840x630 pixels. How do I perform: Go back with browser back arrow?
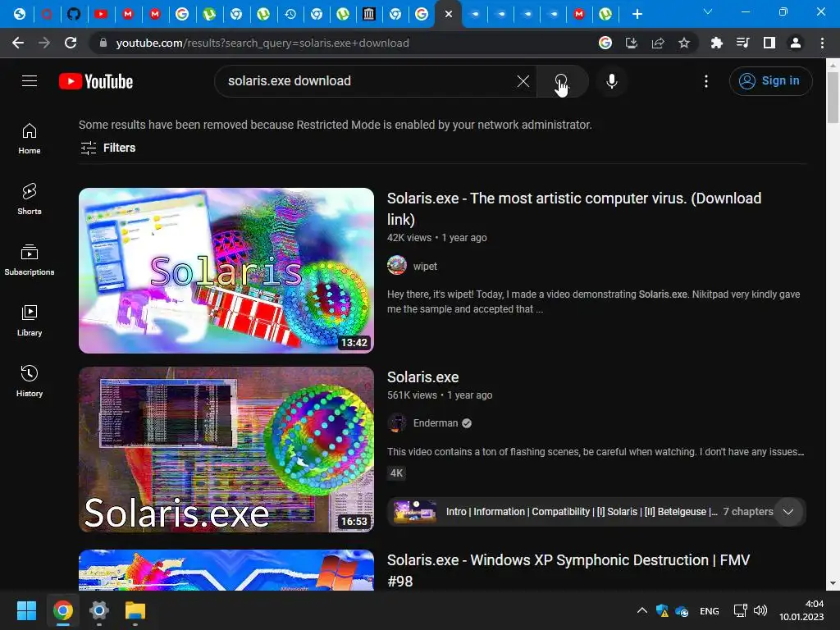click(18, 43)
